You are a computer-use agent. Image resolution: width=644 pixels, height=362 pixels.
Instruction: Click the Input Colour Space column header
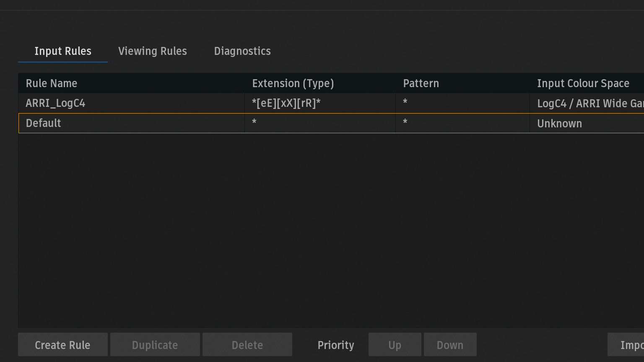click(x=583, y=83)
